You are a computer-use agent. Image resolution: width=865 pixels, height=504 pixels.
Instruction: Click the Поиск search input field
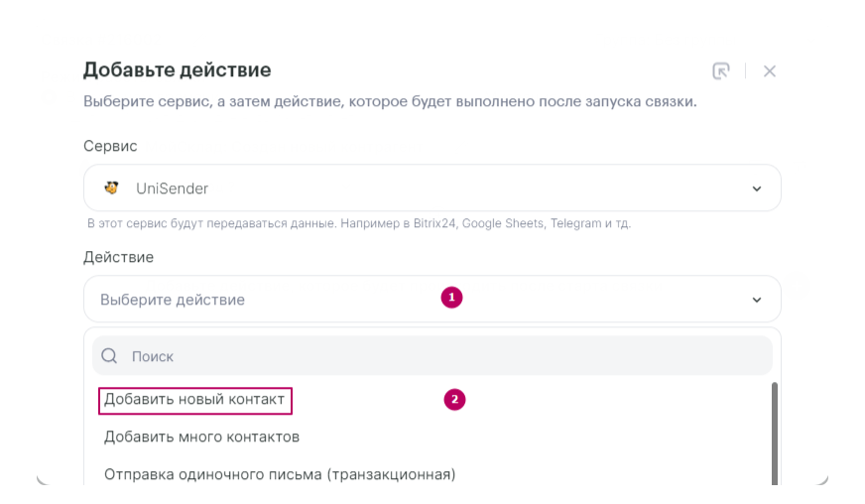pyautogui.click(x=432, y=356)
